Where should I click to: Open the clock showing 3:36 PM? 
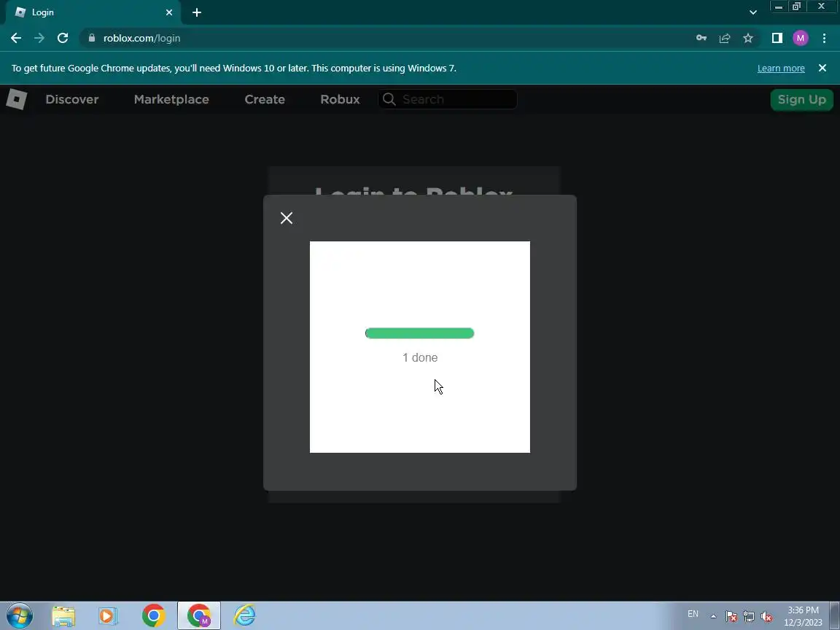pyautogui.click(x=803, y=616)
